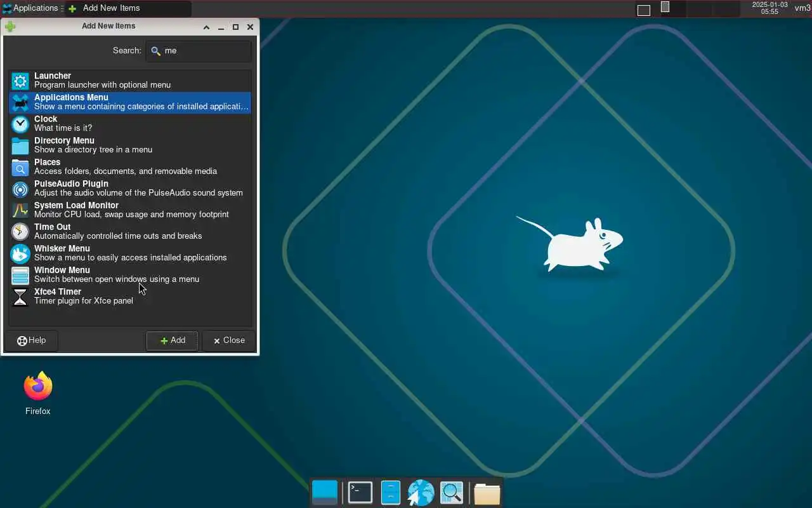Screen dimensions: 812x508
Task: Choose the Clock plugin icon
Action: coord(20,124)
